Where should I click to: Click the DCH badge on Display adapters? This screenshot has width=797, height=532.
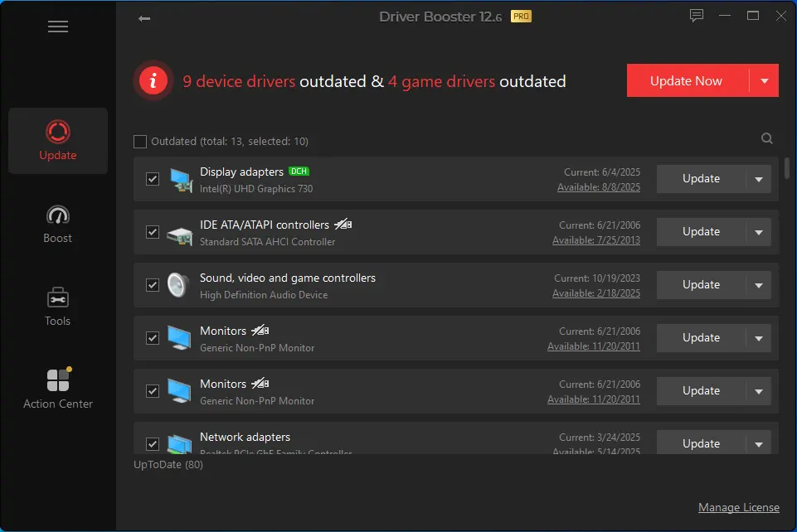(299, 172)
